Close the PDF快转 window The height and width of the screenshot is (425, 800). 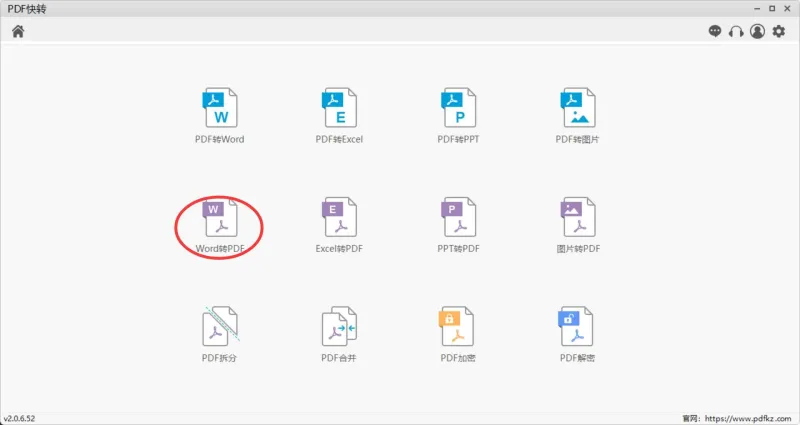click(x=787, y=9)
